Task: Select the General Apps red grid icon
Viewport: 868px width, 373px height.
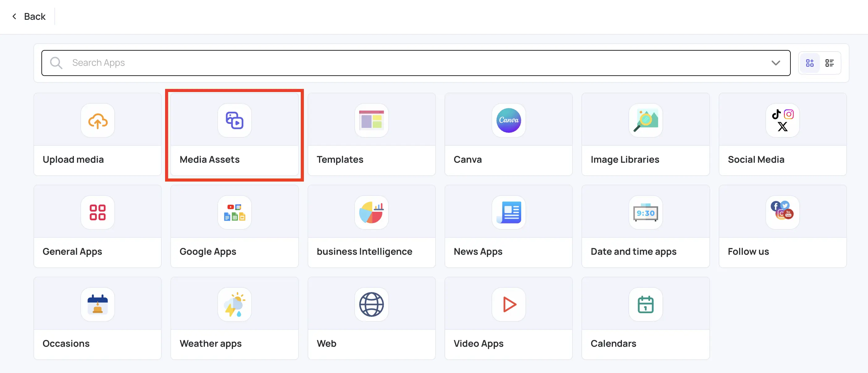Action: coord(98,212)
